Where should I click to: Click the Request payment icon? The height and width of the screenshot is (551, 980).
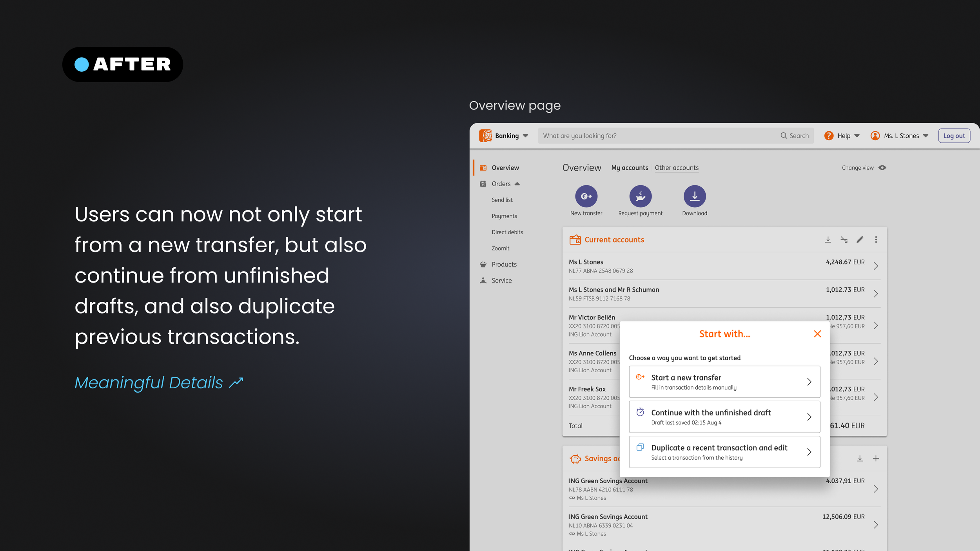640,196
